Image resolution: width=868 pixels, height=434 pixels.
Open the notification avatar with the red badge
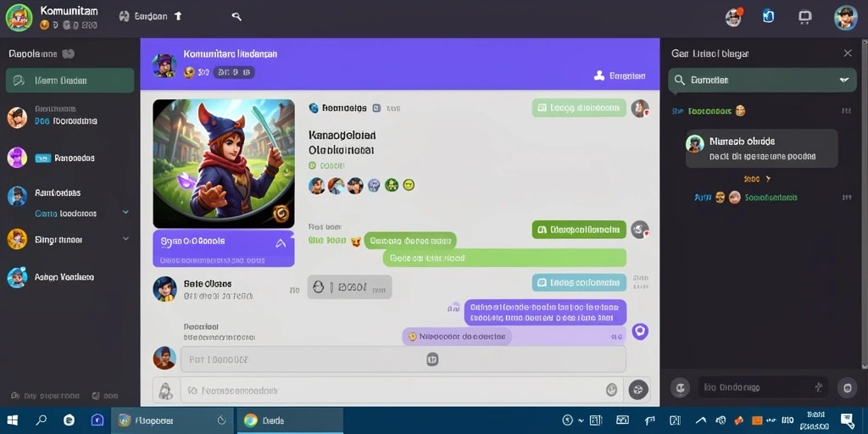[734, 17]
